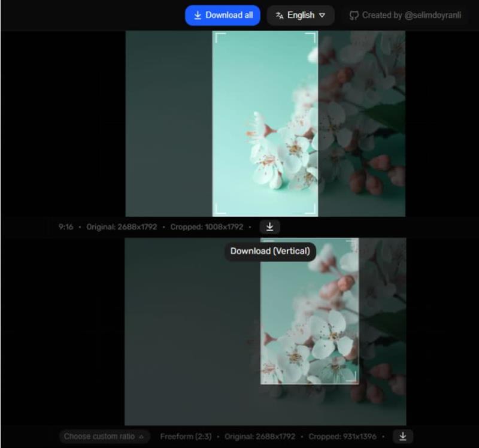Click the Download (Vertical) tooltip
The image size is (479, 448).
[270, 251]
